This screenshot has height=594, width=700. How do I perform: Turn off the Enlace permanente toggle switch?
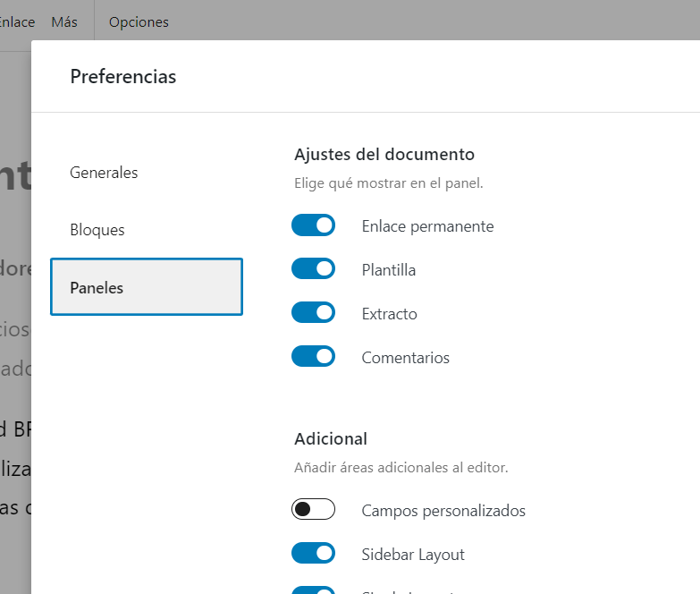(x=313, y=225)
